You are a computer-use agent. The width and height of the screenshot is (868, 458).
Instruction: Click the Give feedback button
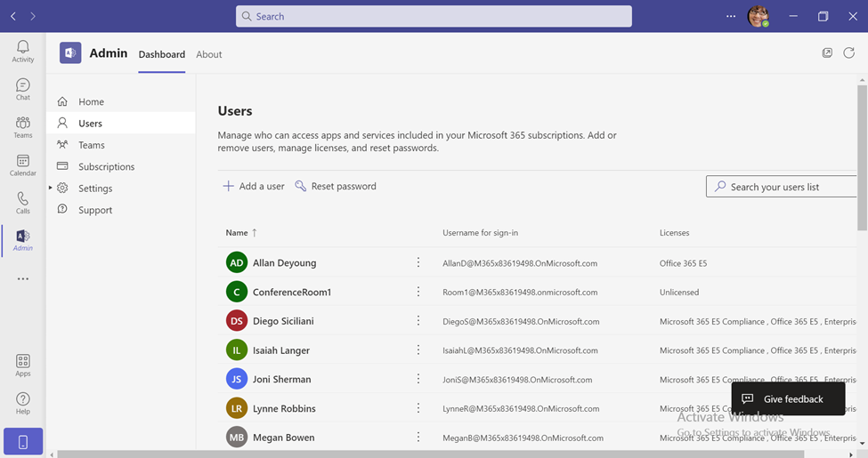788,398
